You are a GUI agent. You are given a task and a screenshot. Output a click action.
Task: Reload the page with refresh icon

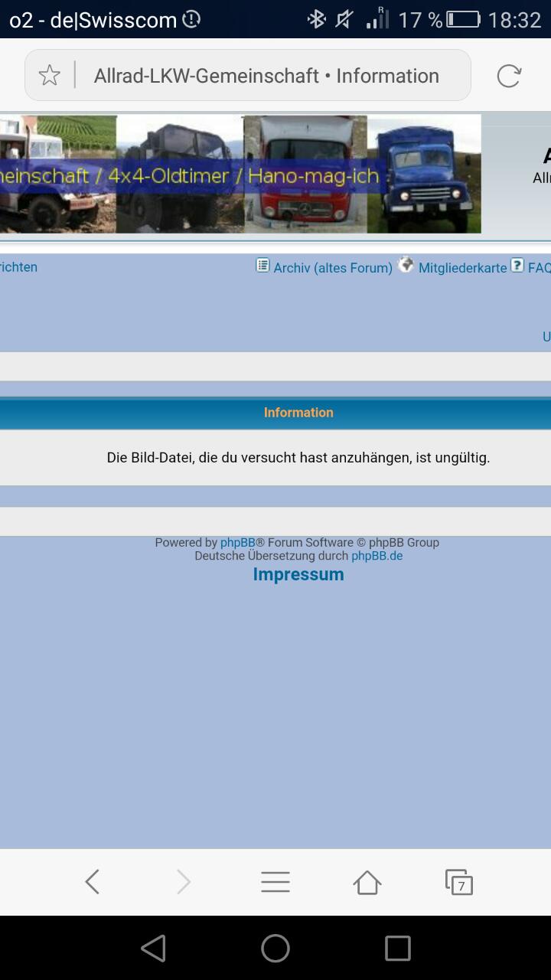(x=509, y=76)
